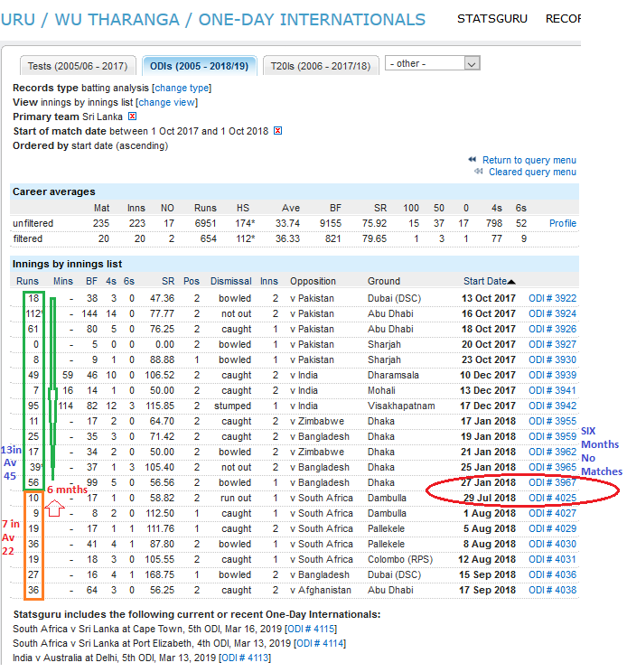Click the 'Career averages' section heading

tap(54, 191)
